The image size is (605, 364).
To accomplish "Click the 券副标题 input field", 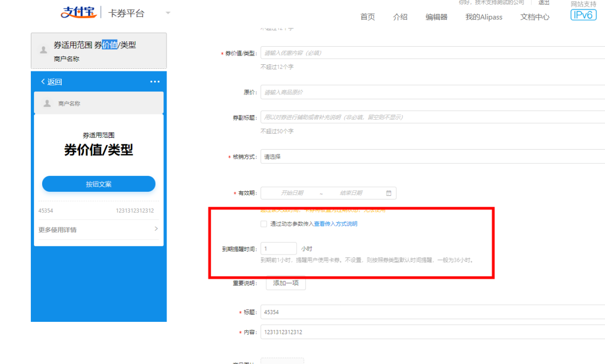I will click(x=432, y=117).
